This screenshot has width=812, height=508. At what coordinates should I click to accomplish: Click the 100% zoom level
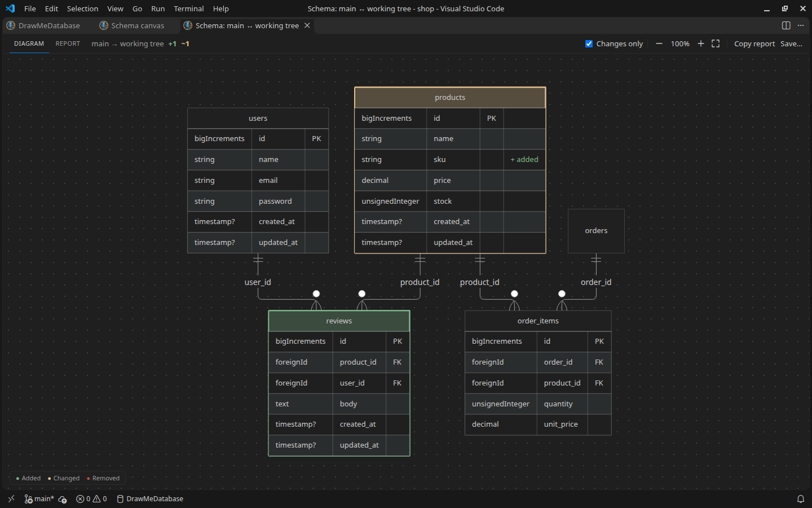click(680, 43)
